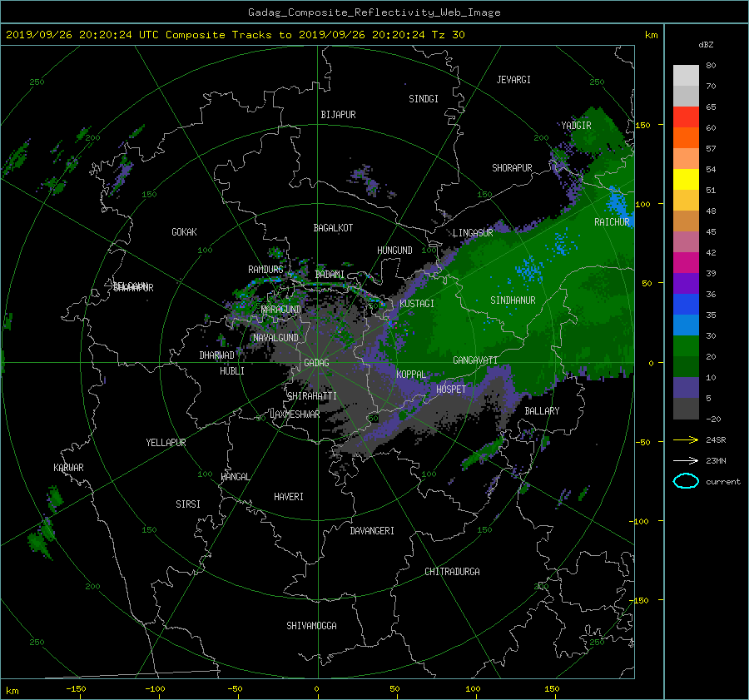The width and height of the screenshot is (749, 700).
Task: Click the cyan current-storm ellipse legend
Action: tap(686, 481)
